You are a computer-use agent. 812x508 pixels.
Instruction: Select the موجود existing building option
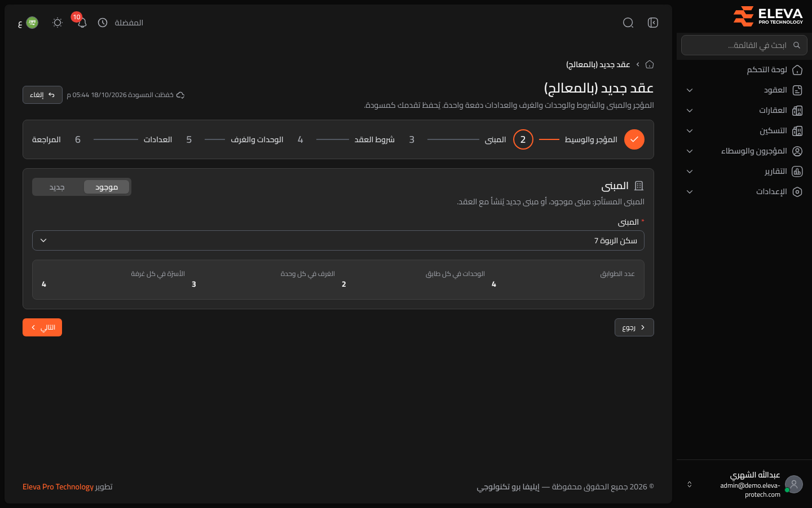click(x=107, y=187)
